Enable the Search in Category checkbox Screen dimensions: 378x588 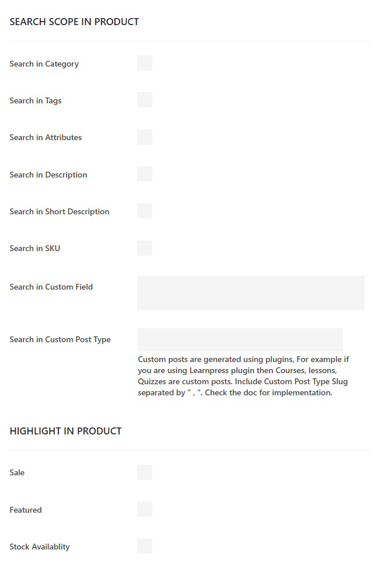point(145,63)
